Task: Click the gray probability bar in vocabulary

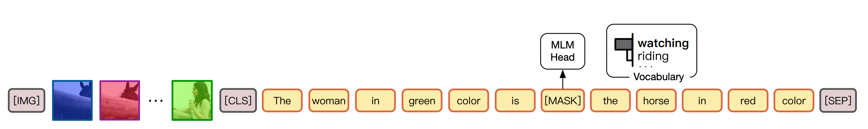Action: (624, 44)
